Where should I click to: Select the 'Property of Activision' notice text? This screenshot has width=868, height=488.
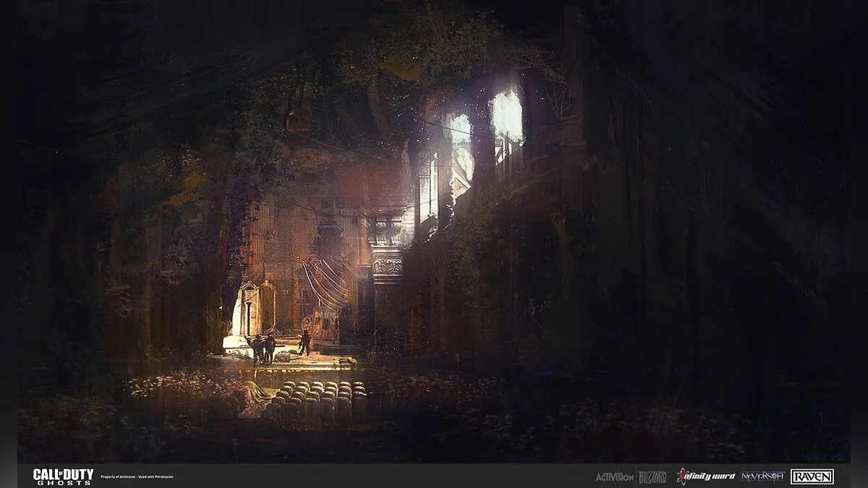(137, 477)
